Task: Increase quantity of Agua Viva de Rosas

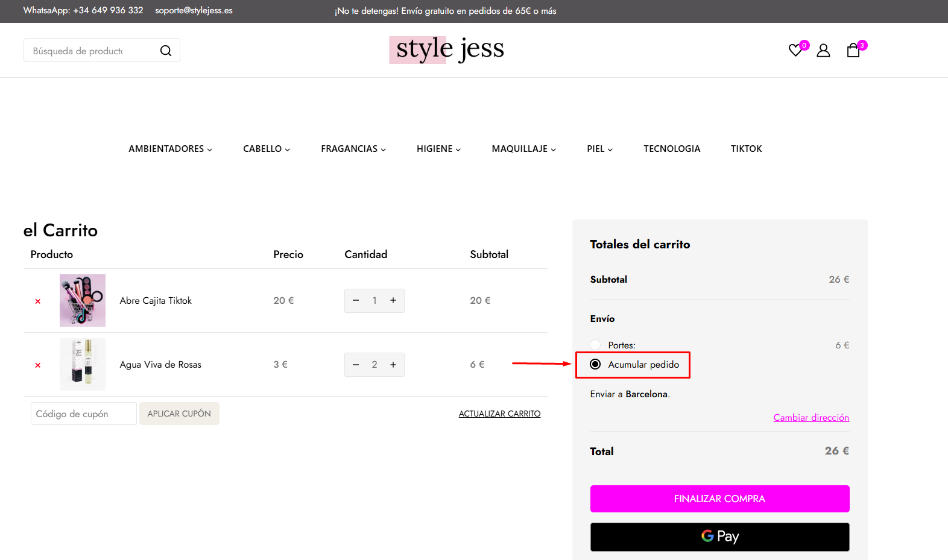Action: coord(393,364)
